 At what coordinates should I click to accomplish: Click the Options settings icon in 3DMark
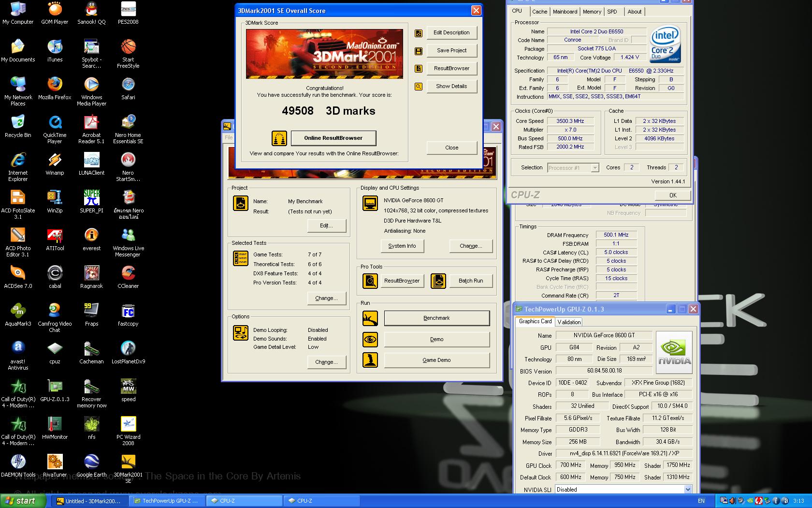pyautogui.click(x=240, y=333)
